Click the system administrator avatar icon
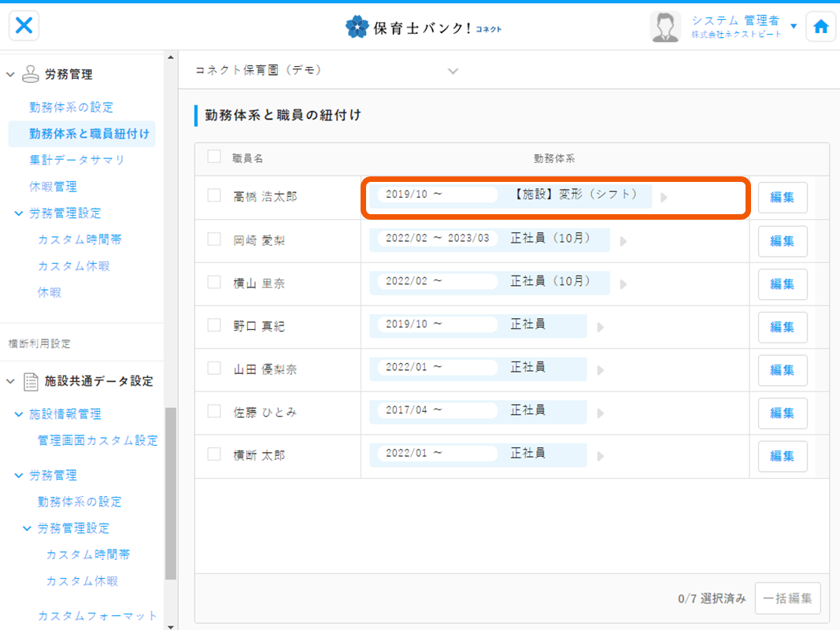840x630 pixels. (x=665, y=27)
